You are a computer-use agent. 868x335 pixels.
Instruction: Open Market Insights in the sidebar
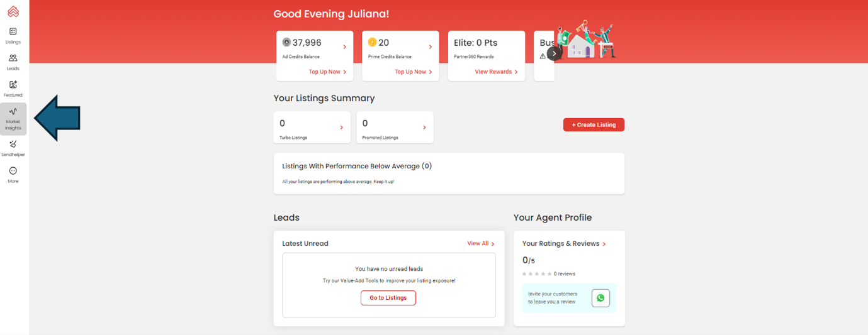[13, 118]
